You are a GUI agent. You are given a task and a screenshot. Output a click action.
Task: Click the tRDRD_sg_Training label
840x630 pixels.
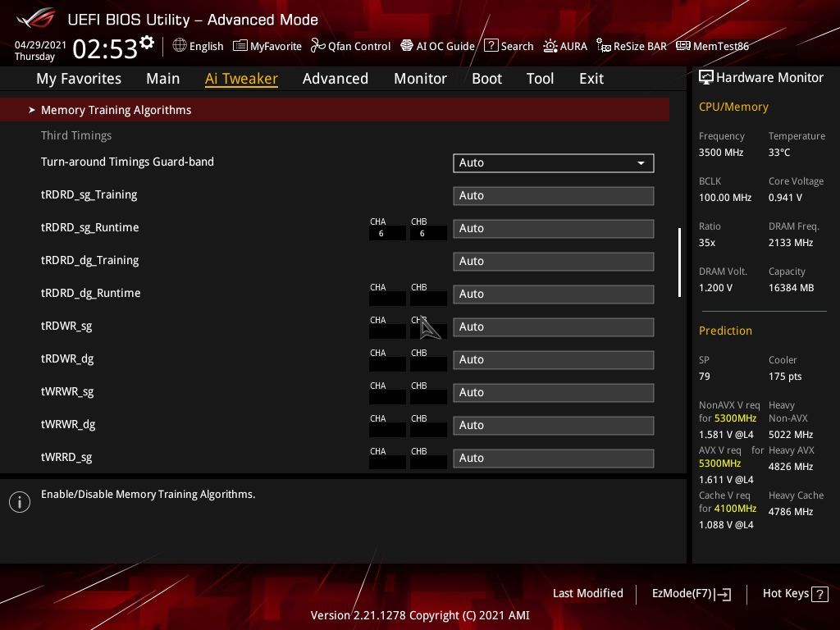(89, 194)
